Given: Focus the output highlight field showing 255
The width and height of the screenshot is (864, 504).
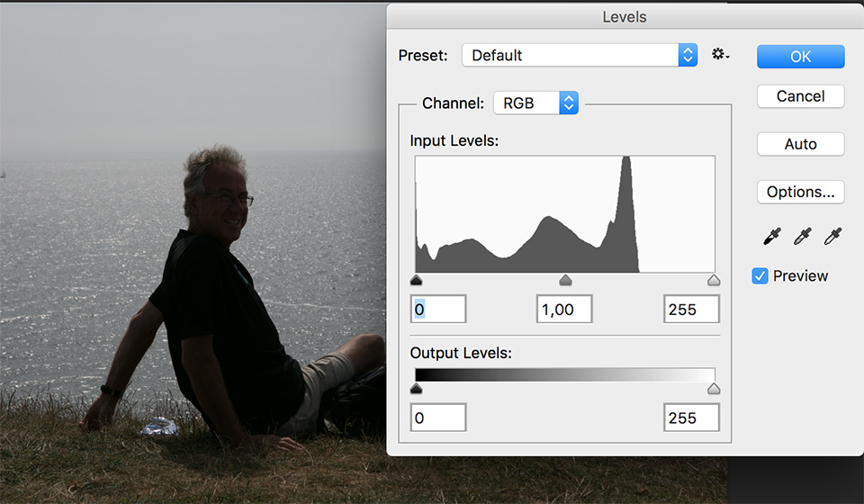Looking at the screenshot, I should click(x=691, y=418).
